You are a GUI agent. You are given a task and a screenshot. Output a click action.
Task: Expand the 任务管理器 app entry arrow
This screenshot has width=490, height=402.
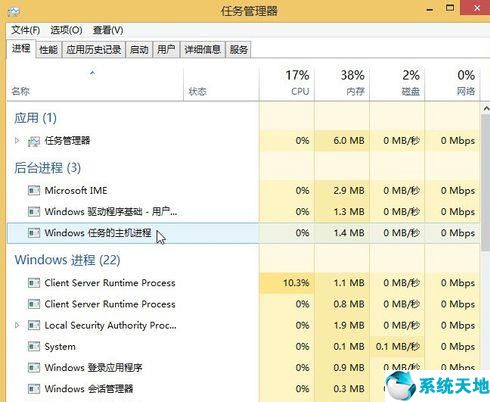pyautogui.click(x=17, y=141)
